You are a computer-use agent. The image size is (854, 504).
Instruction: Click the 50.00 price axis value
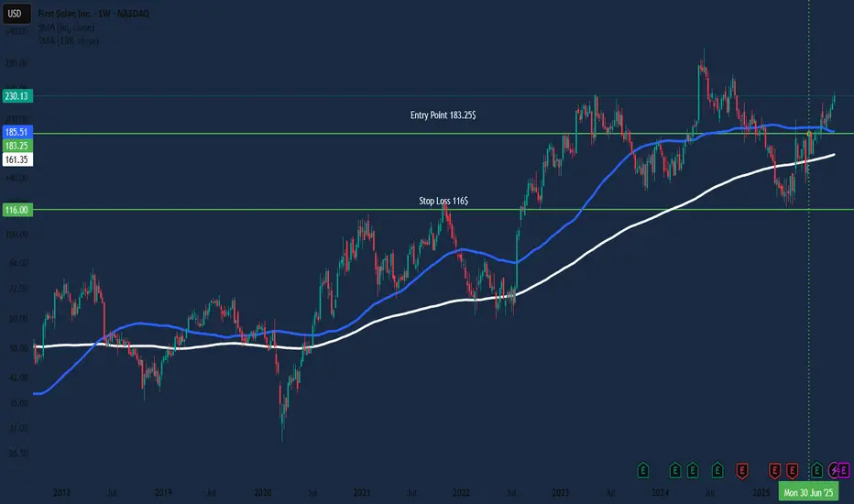18,348
